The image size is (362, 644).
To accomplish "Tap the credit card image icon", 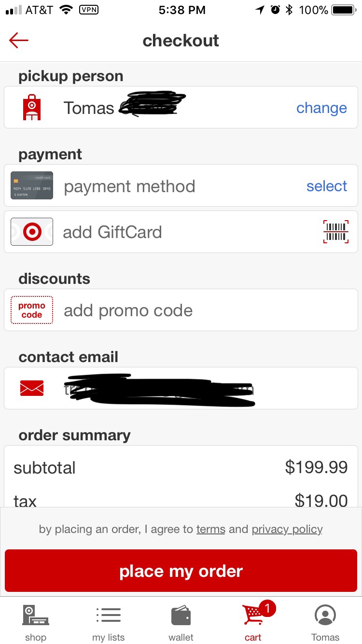I will 32,186.
